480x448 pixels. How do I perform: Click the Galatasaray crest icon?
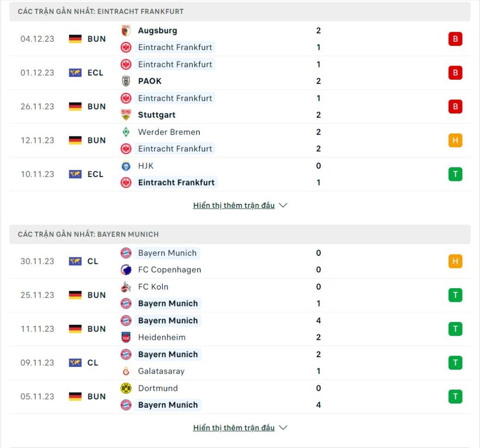click(126, 371)
